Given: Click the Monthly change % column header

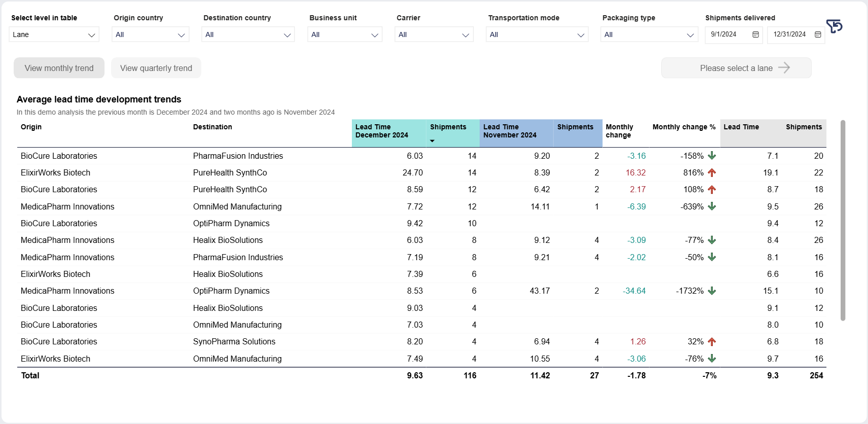Looking at the screenshot, I should pyautogui.click(x=684, y=127).
